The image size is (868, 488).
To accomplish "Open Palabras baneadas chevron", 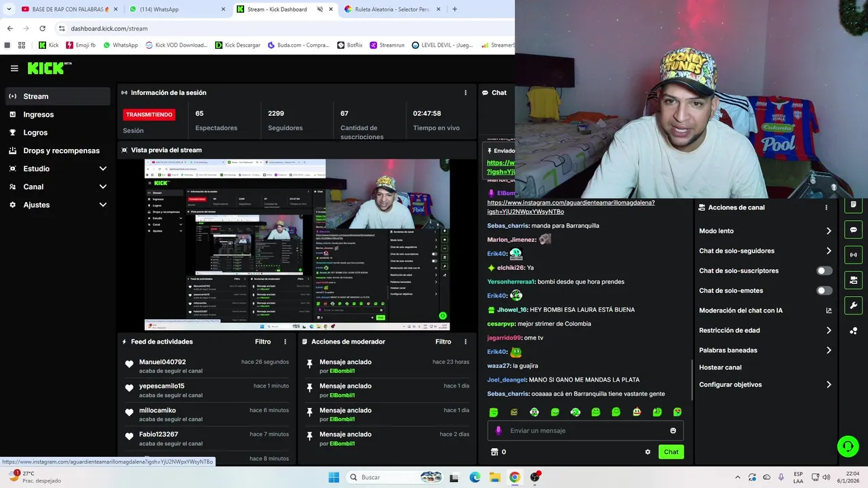I will (x=829, y=350).
